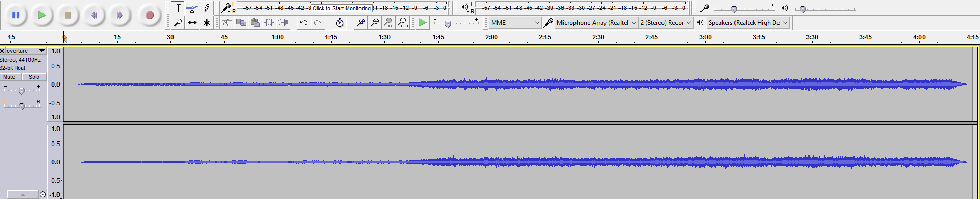Select the Draw pencil tool
980x199 pixels.
coord(207,8)
